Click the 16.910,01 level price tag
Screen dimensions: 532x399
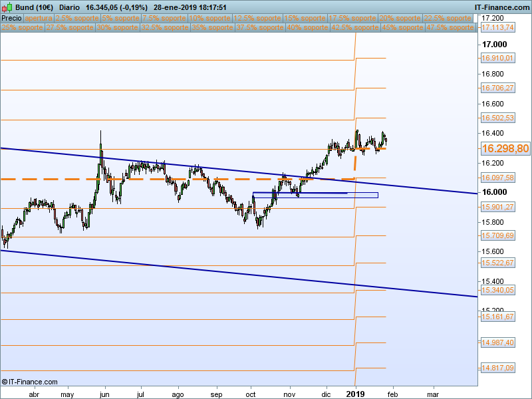[x=497, y=59]
